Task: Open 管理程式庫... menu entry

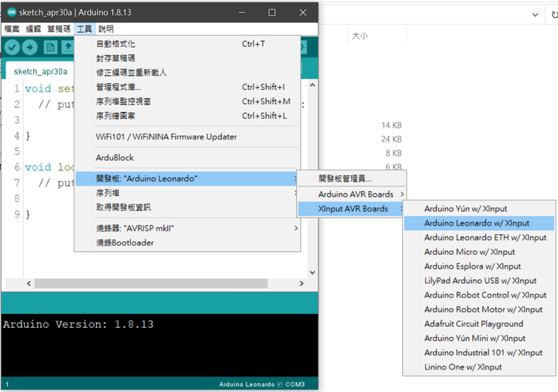Action: [x=188, y=87]
